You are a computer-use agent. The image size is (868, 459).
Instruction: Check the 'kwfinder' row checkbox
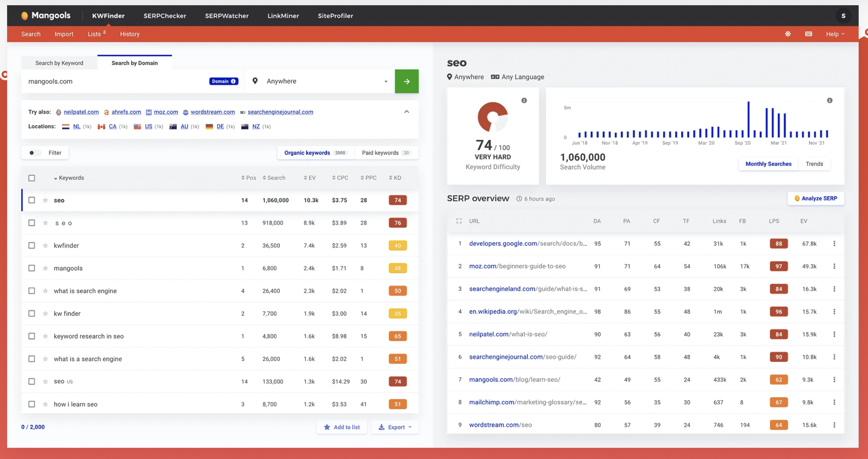(32, 246)
